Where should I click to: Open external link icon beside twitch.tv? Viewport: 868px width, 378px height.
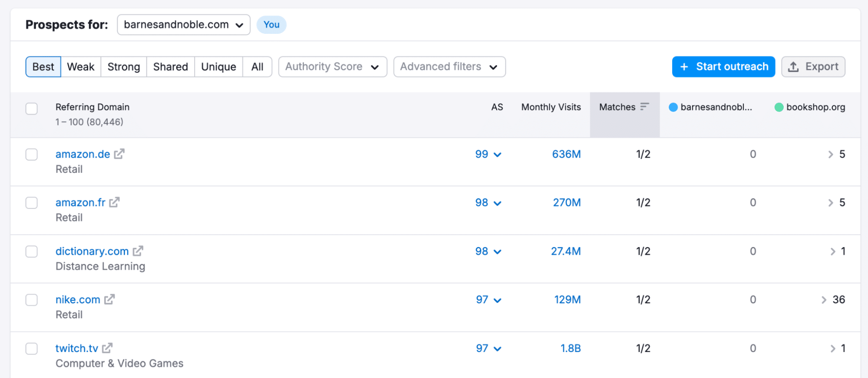pos(107,348)
